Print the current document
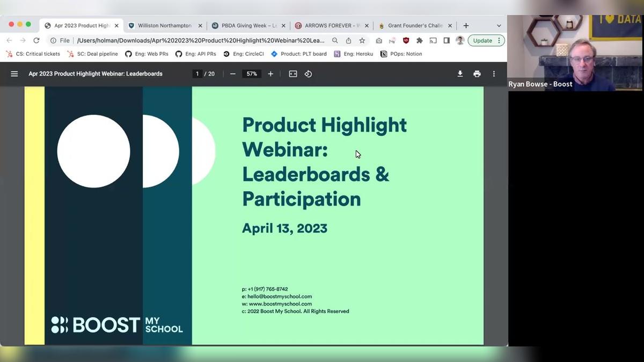 [x=477, y=74]
